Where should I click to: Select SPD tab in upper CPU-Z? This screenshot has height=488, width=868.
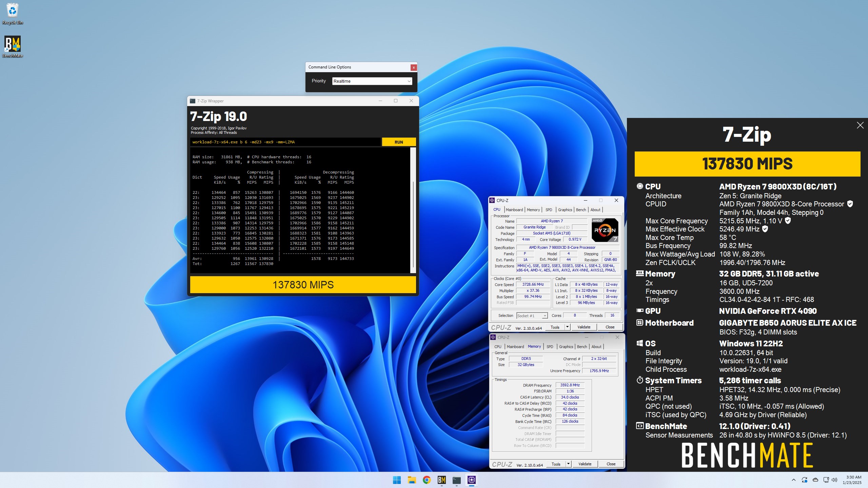(x=549, y=210)
